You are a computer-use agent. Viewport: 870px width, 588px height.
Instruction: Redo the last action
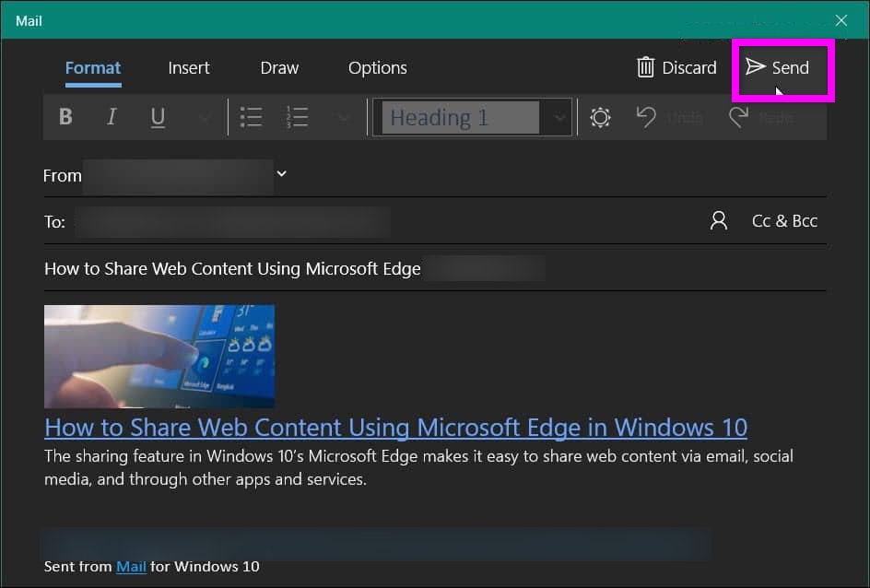click(x=762, y=117)
